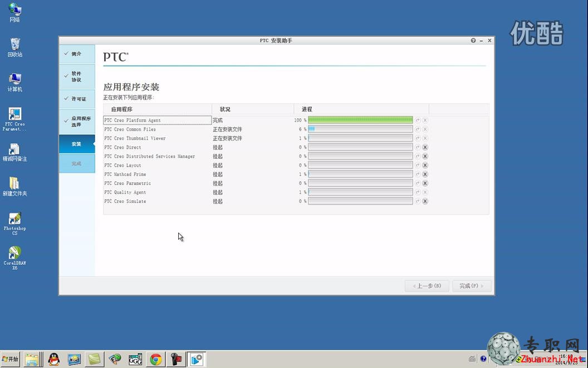Select the CorelDRAW X6 desktop shortcut

click(14, 258)
